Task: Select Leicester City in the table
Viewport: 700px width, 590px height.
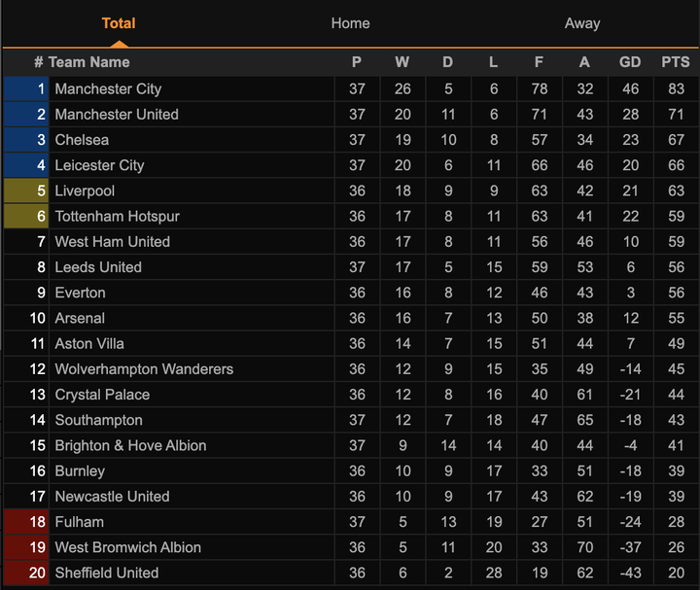Action: tap(99, 165)
